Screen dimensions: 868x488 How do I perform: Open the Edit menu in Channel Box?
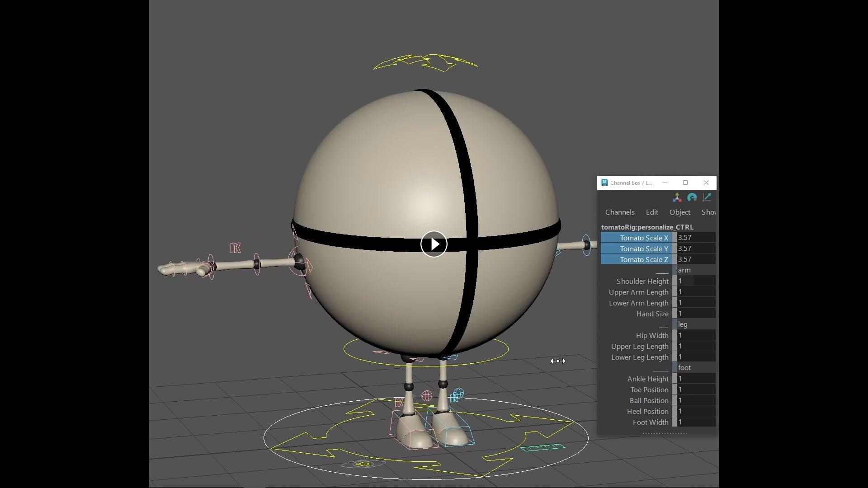pyautogui.click(x=651, y=212)
